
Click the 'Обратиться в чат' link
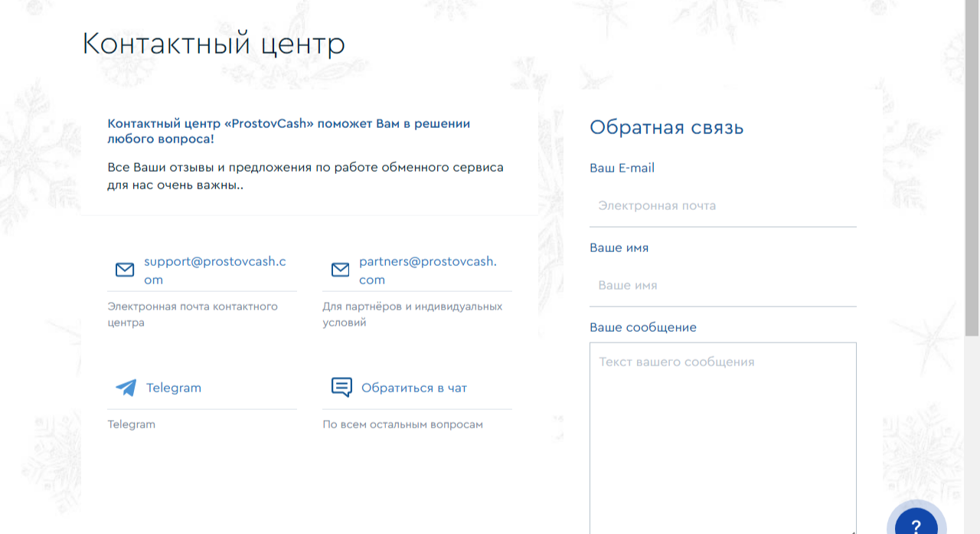414,388
